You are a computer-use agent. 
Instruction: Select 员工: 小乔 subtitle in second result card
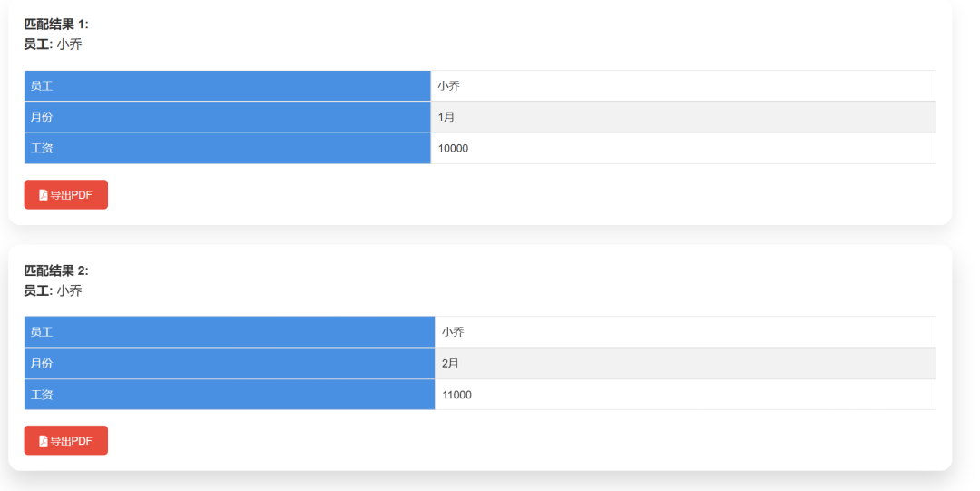pos(53,290)
